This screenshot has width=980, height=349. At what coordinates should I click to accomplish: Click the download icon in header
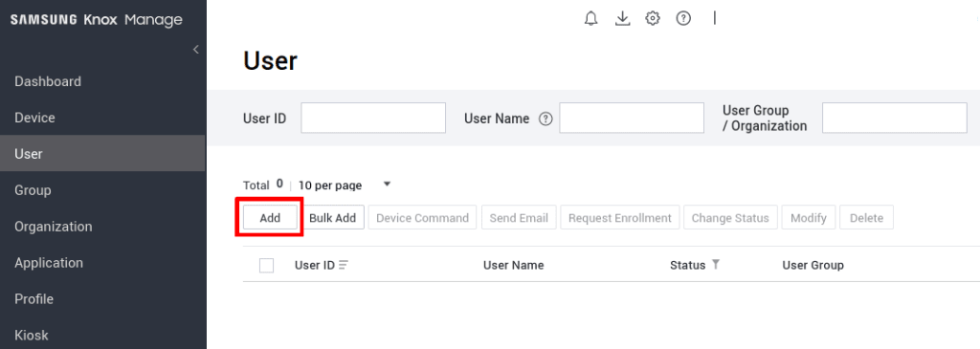[622, 19]
